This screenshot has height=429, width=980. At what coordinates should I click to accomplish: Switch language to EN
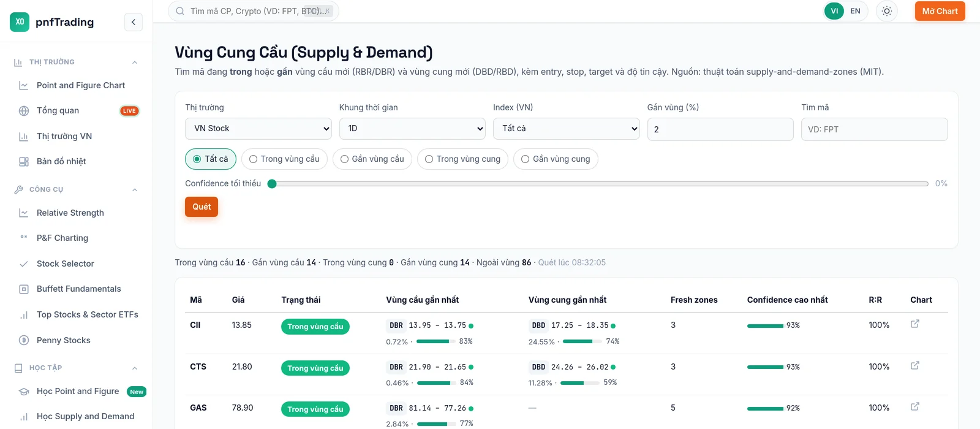pos(856,11)
